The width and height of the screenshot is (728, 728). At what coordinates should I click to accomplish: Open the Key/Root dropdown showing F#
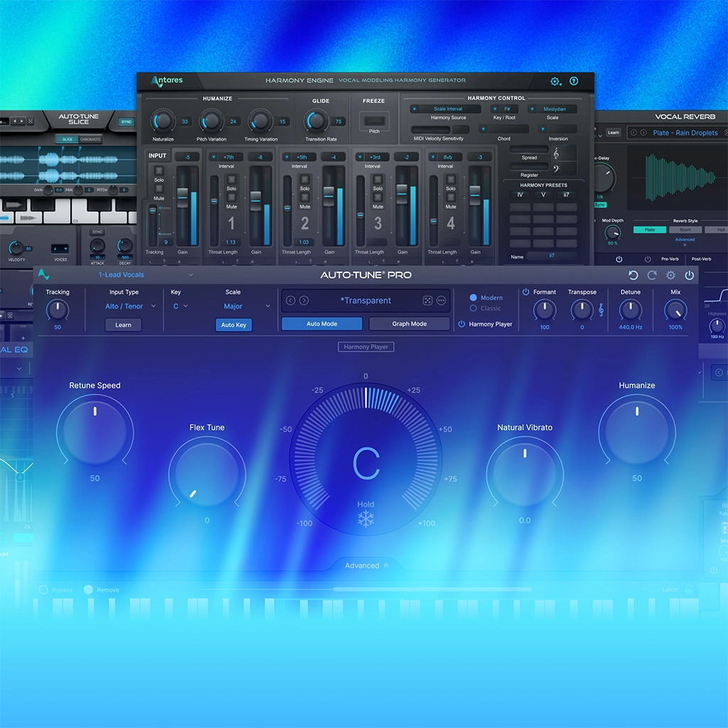click(x=506, y=109)
